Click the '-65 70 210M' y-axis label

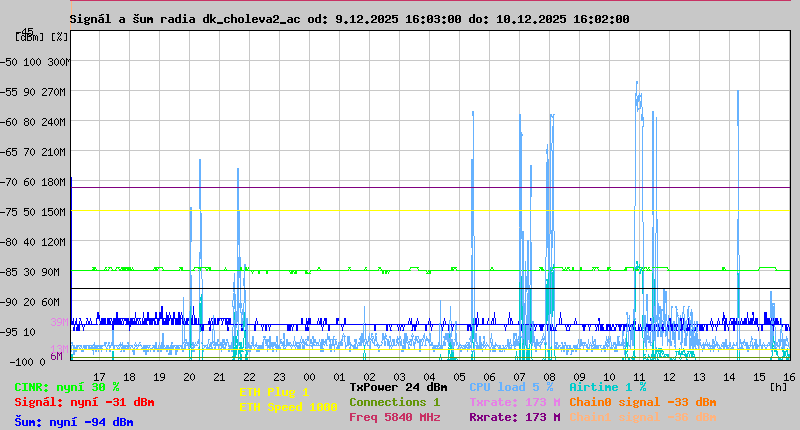tap(33, 153)
